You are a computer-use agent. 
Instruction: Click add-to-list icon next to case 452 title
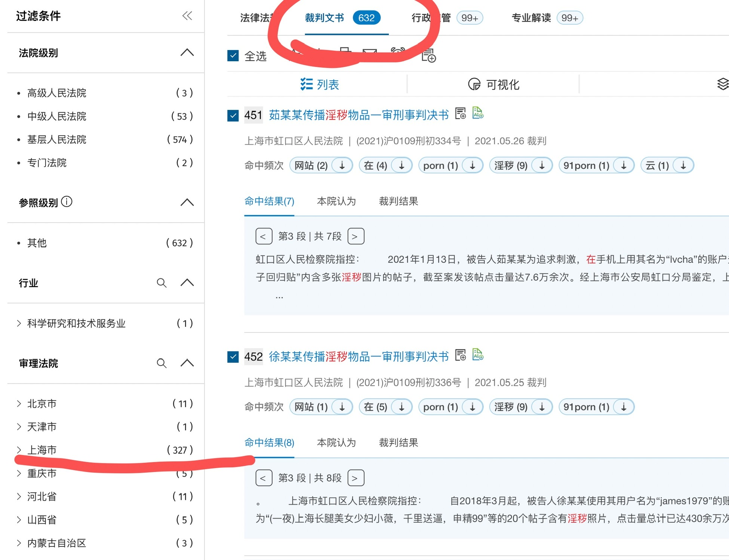click(460, 355)
